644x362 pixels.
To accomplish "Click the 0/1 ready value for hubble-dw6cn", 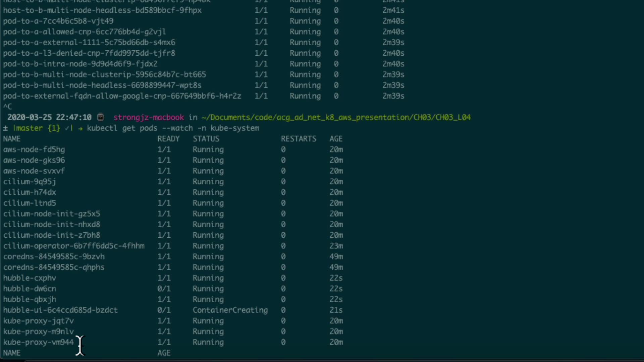I will (164, 289).
